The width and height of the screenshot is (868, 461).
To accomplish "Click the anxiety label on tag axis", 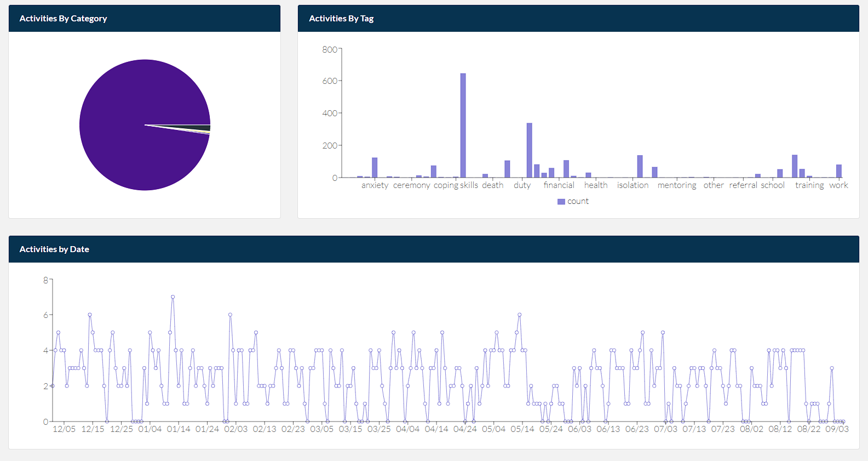I will pos(375,185).
